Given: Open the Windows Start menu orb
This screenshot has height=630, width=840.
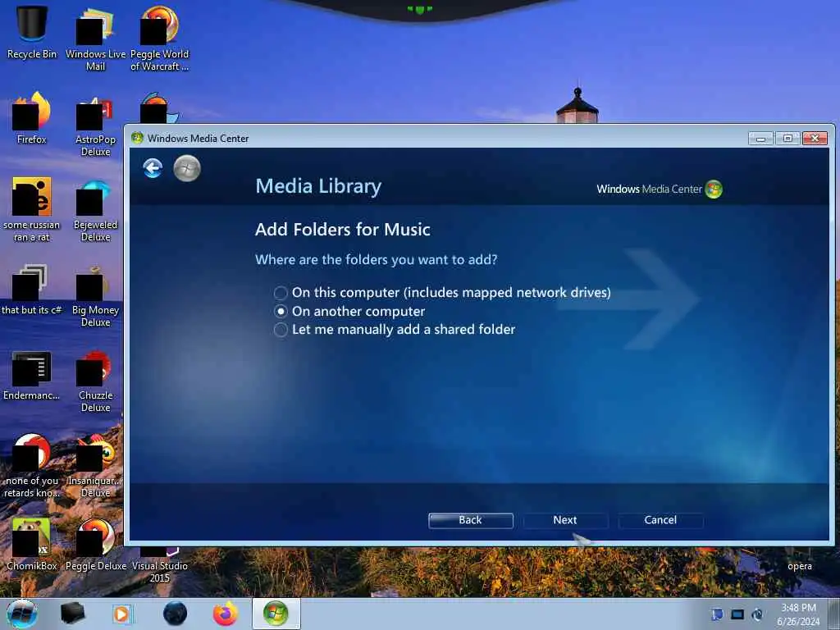Looking at the screenshot, I should [x=22, y=614].
